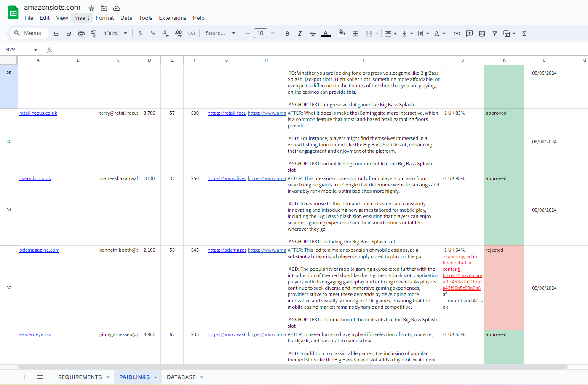
Task: Open filter views dropdown
Action: pos(509,34)
